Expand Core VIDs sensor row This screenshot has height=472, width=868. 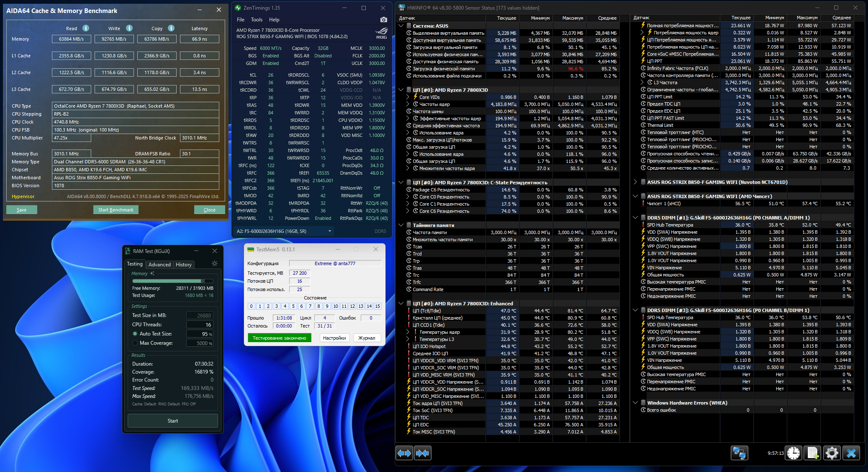click(x=408, y=97)
